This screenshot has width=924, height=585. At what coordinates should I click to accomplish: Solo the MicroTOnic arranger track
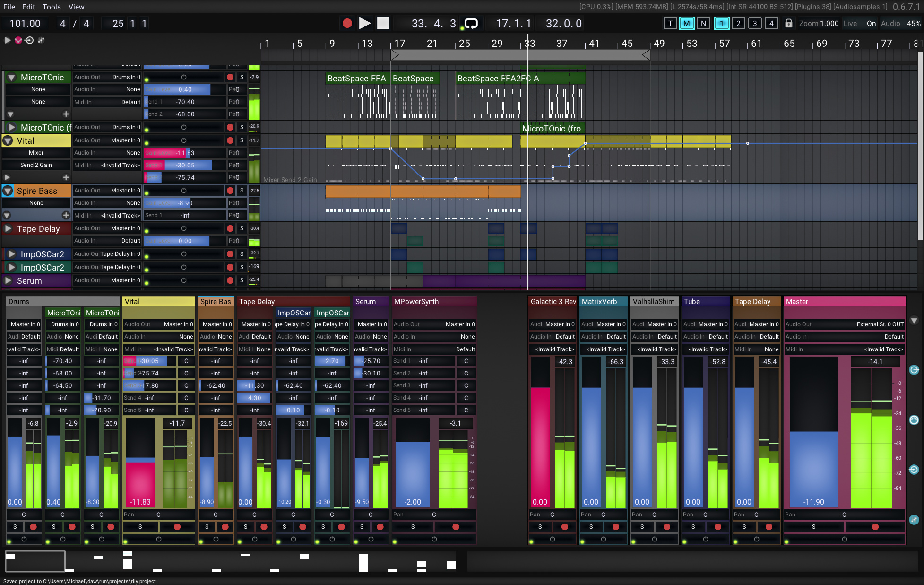pyautogui.click(x=242, y=77)
